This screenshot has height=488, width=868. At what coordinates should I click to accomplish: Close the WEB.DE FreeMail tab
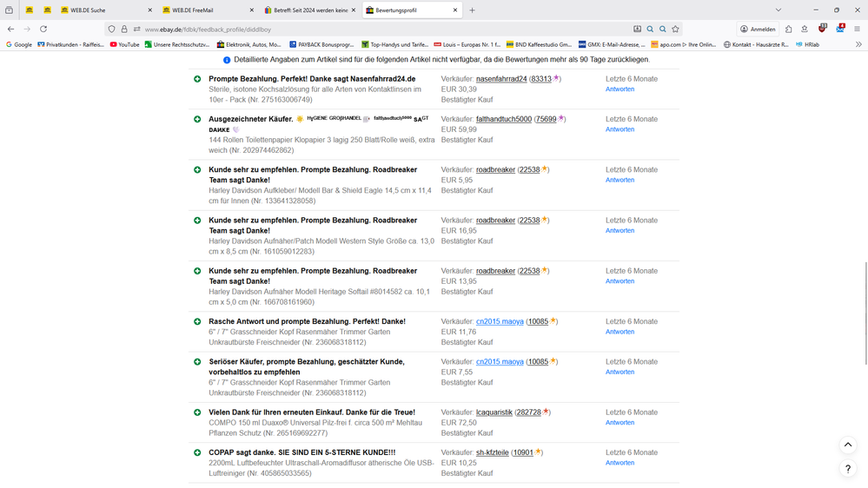252,10
